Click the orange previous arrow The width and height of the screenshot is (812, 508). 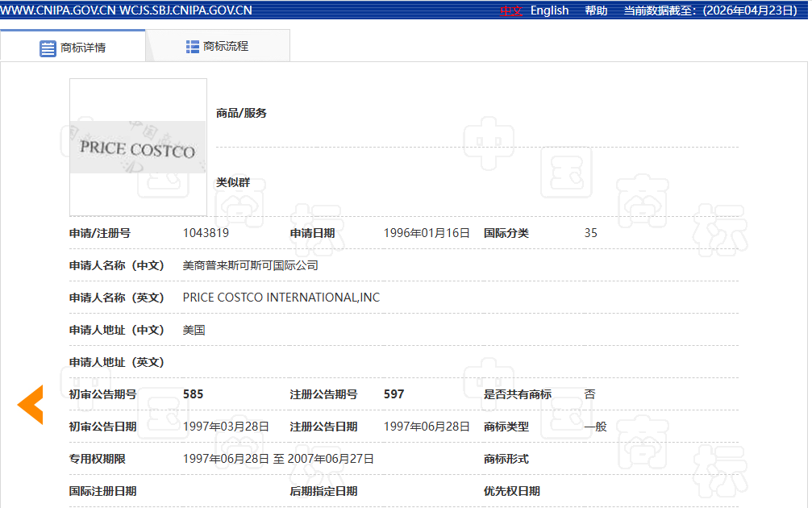click(x=31, y=405)
